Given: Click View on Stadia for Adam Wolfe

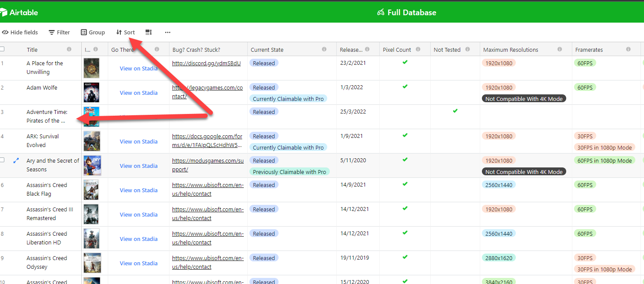Looking at the screenshot, I should pos(139,93).
